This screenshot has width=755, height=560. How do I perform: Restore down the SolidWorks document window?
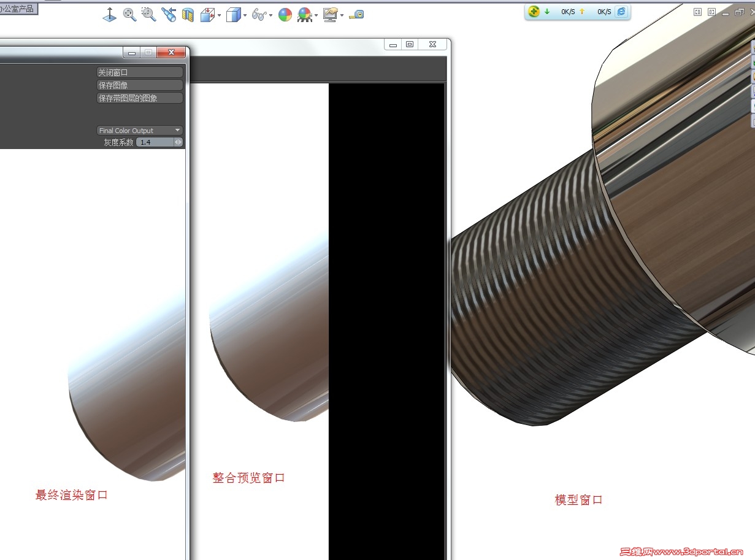[739, 12]
